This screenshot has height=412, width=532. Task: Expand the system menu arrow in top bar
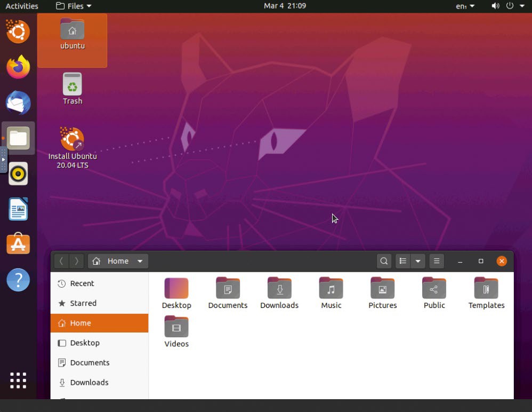(522, 6)
